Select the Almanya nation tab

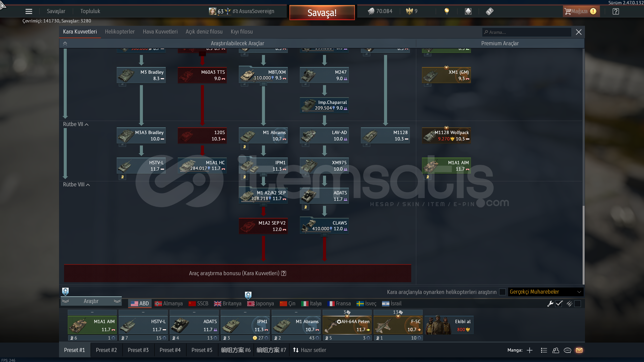click(x=169, y=304)
